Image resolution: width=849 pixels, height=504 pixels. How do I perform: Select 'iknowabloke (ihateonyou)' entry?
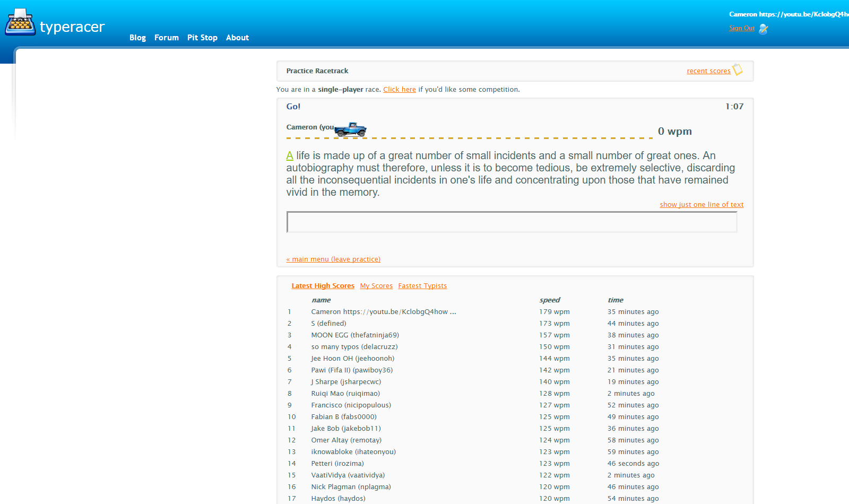click(x=353, y=452)
